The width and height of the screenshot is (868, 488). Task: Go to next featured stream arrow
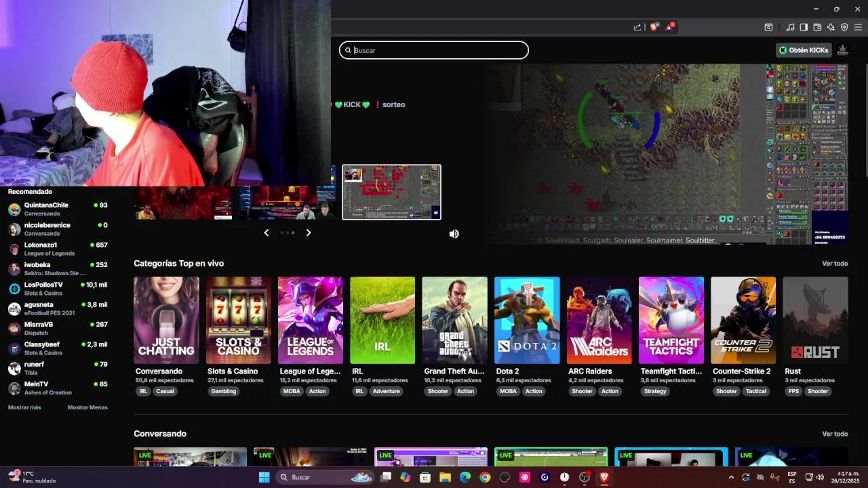pyautogui.click(x=309, y=232)
